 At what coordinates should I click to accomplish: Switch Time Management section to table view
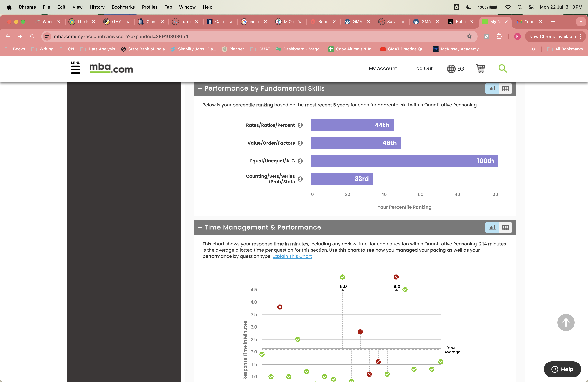click(505, 227)
